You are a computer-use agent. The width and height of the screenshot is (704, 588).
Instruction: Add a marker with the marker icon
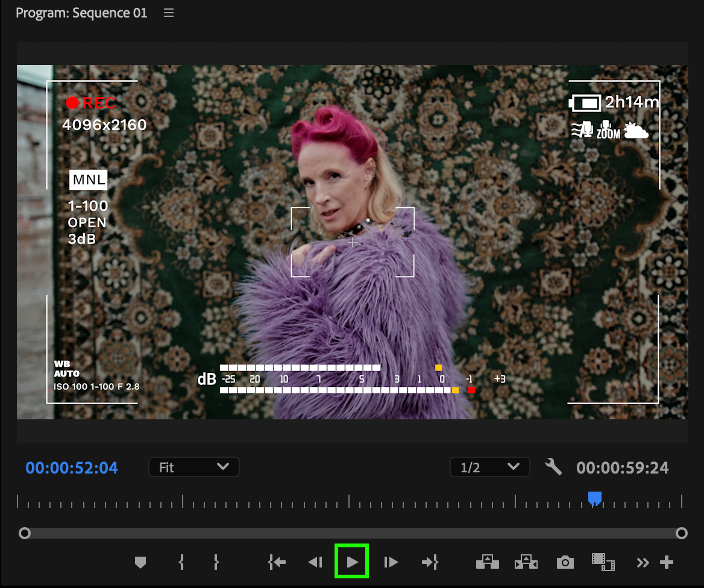click(140, 563)
